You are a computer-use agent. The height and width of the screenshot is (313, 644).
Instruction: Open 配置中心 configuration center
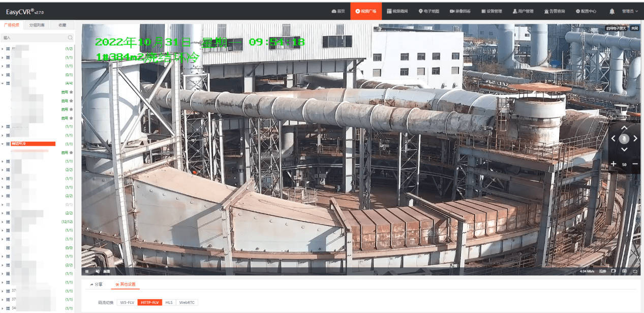coord(586,11)
